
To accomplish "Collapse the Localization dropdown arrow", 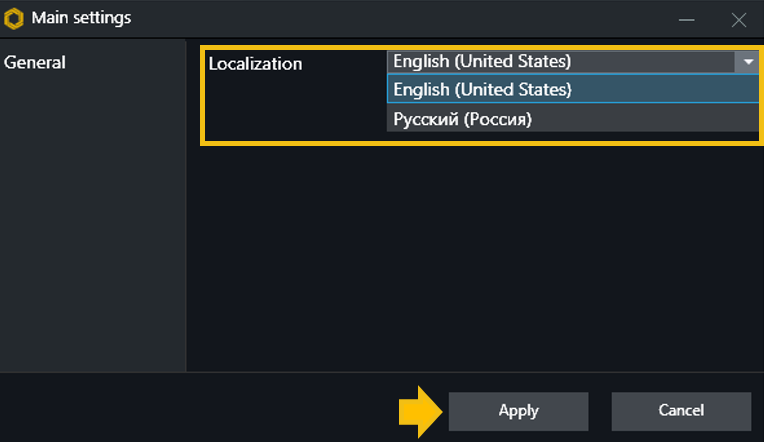I will (747, 62).
